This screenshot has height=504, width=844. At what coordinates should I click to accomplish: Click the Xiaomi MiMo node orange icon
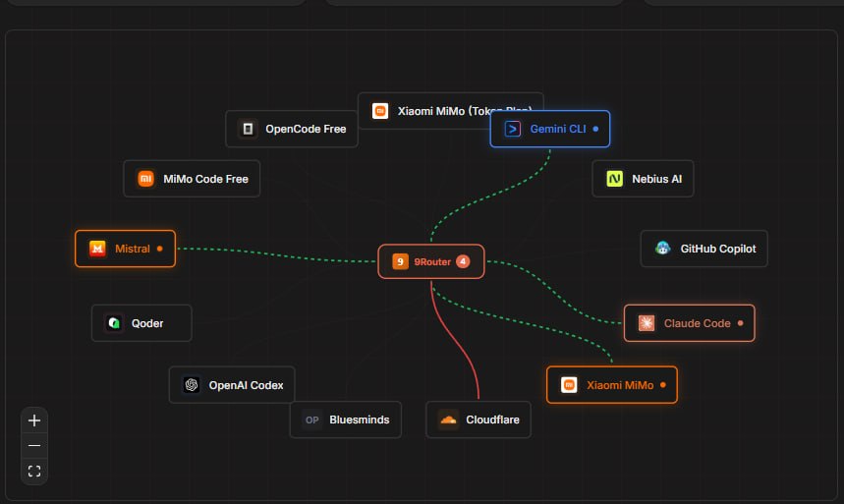(569, 385)
